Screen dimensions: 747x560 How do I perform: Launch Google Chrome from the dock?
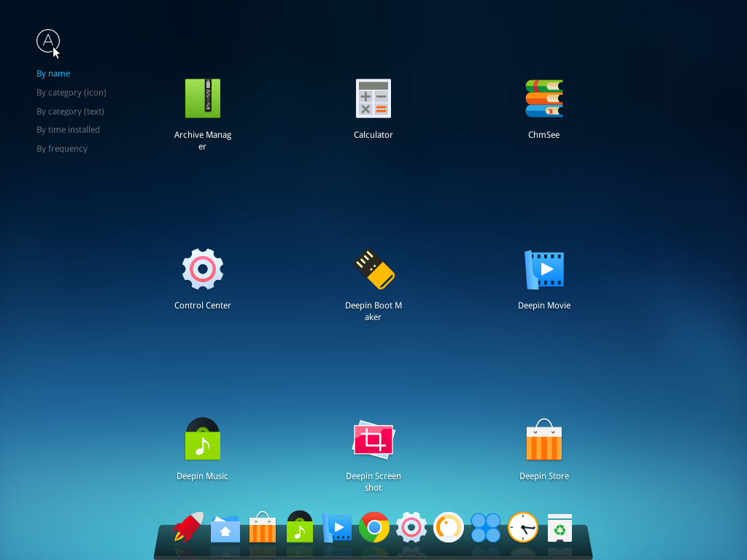tap(373, 527)
